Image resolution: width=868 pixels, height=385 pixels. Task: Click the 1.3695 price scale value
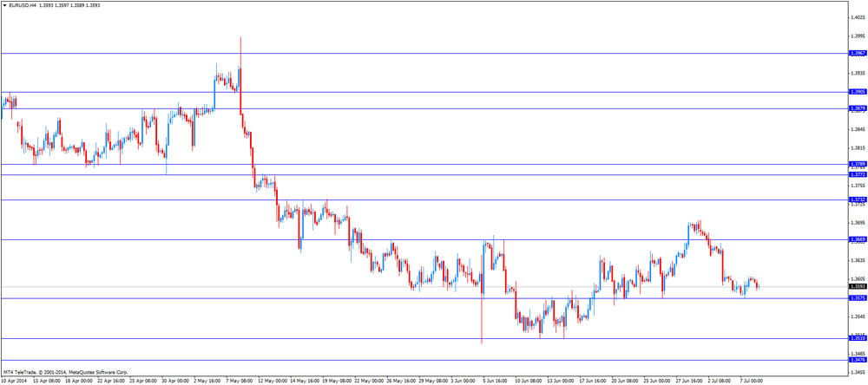[x=858, y=223]
